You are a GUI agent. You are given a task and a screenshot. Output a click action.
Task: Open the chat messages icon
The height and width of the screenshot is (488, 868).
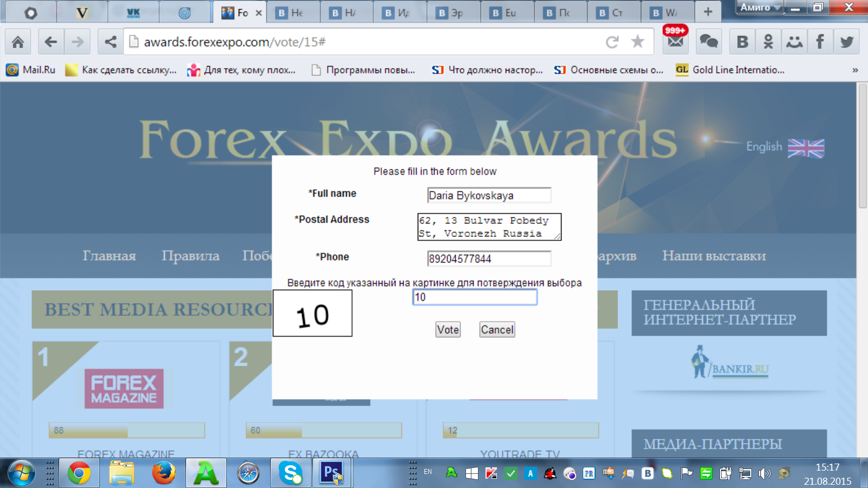coord(709,42)
